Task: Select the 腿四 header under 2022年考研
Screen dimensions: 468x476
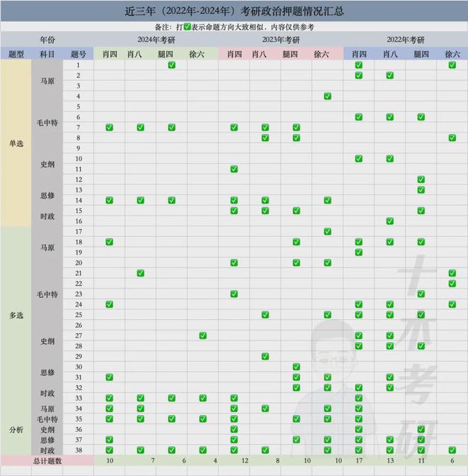Action: 421,55
